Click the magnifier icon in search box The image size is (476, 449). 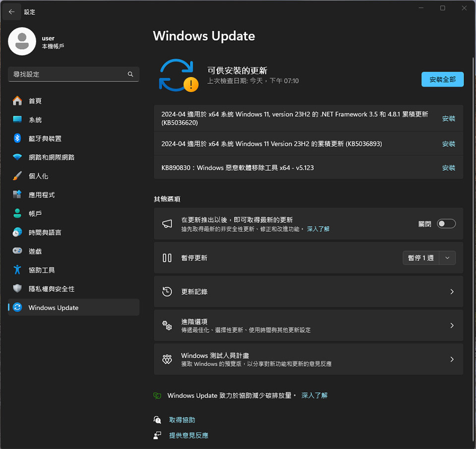tap(130, 74)
